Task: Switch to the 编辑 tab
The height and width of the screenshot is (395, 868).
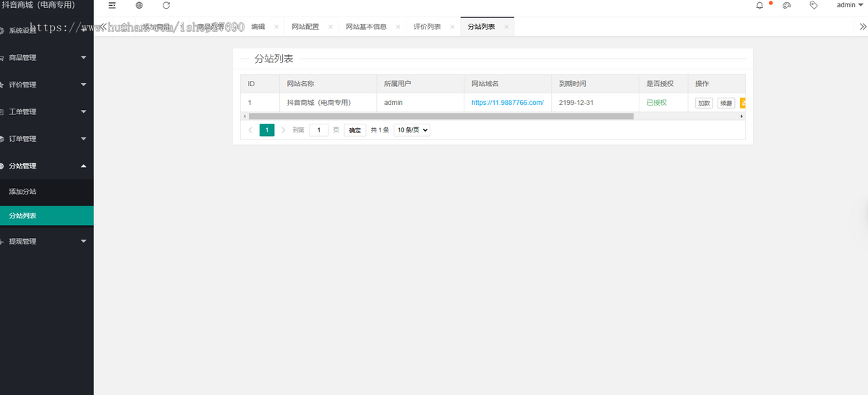Action: pyautogui.click(x=258, y=27)
